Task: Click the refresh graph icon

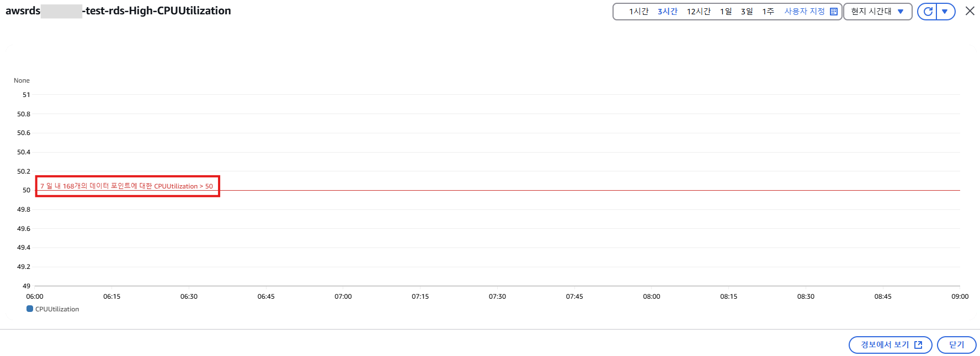Action: [x=928, y=12]
